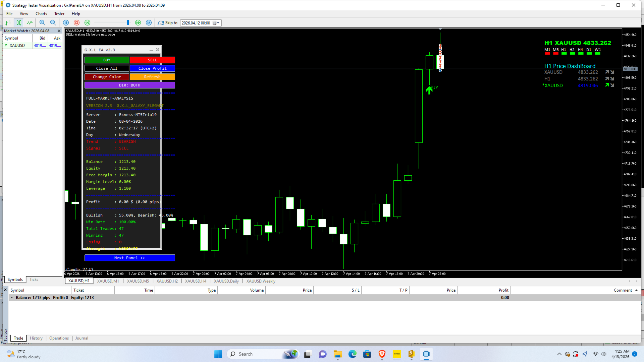Switch chart to bar chart mode
644x362 pixels.
(x=8, y=23)
